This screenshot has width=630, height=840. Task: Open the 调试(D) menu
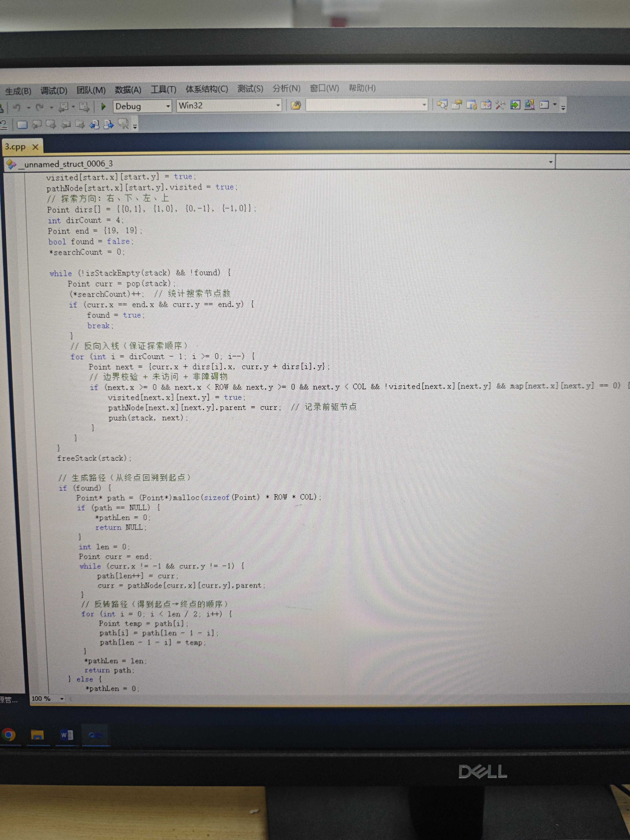pos(54,91)
